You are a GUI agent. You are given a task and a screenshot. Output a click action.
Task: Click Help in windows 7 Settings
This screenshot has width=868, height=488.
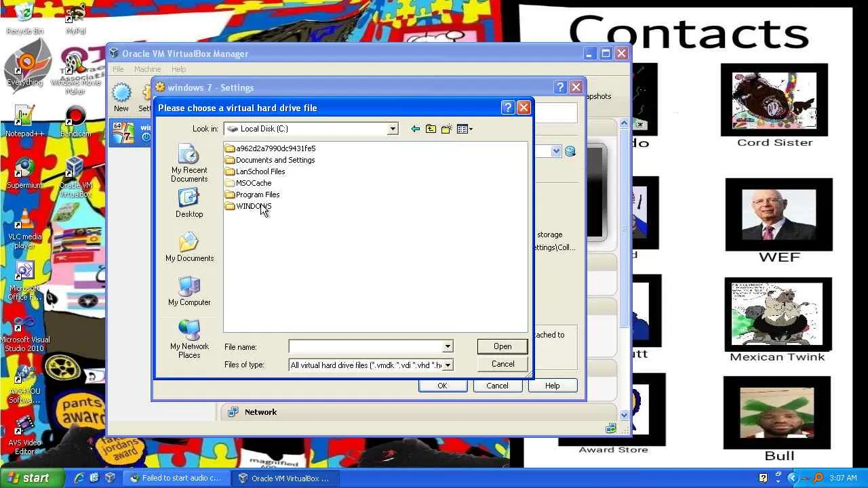(x=553, y=386)
